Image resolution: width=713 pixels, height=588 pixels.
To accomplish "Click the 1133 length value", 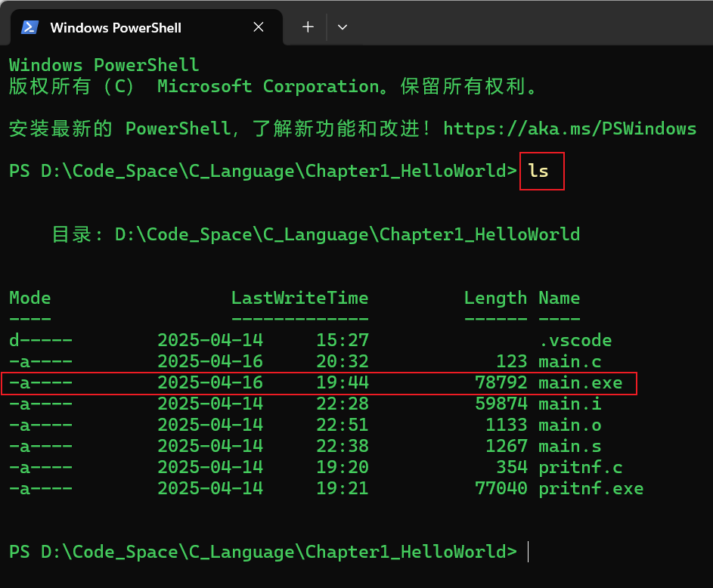I will pyautogui.click(x=507, y=425).
